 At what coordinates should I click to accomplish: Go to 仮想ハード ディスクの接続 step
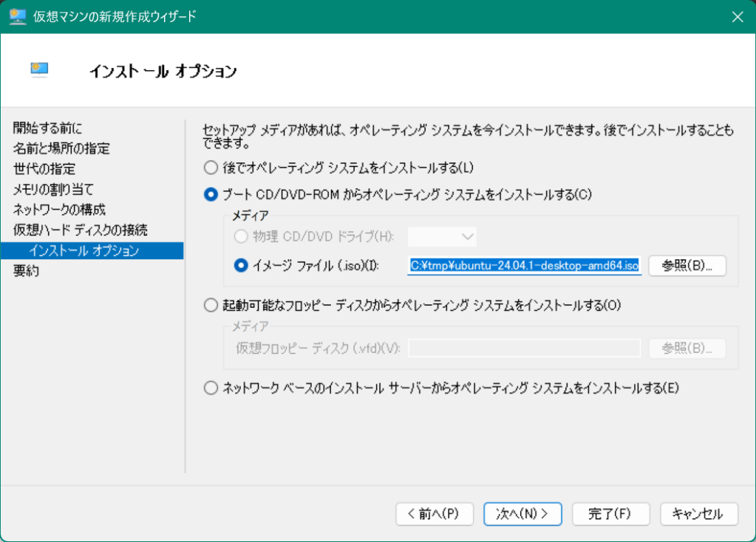(80, 230)
